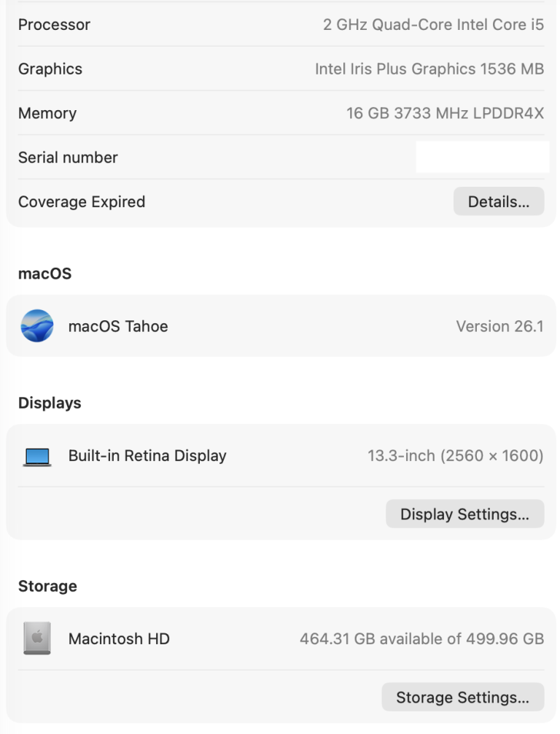The height and width of the screenshot is (734, 560).
Task: Click the Macintosh HD drive icon
Action: (37, 639)
